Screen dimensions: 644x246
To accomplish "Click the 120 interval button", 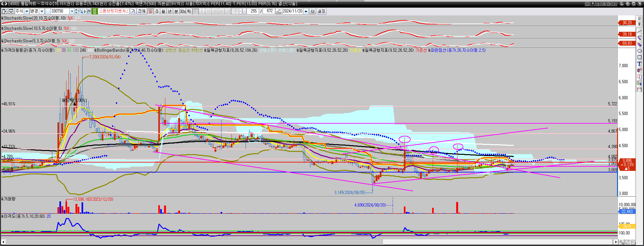I will coord(228,11).
